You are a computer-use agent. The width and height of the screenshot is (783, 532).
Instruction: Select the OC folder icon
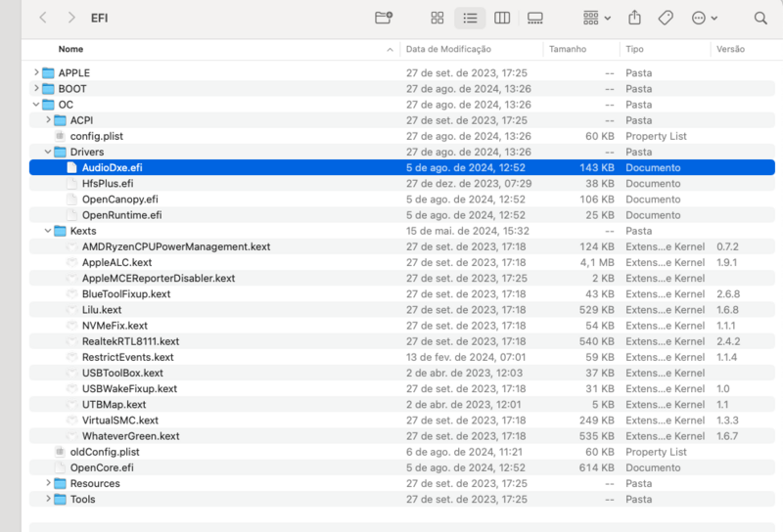coord(48,105)
